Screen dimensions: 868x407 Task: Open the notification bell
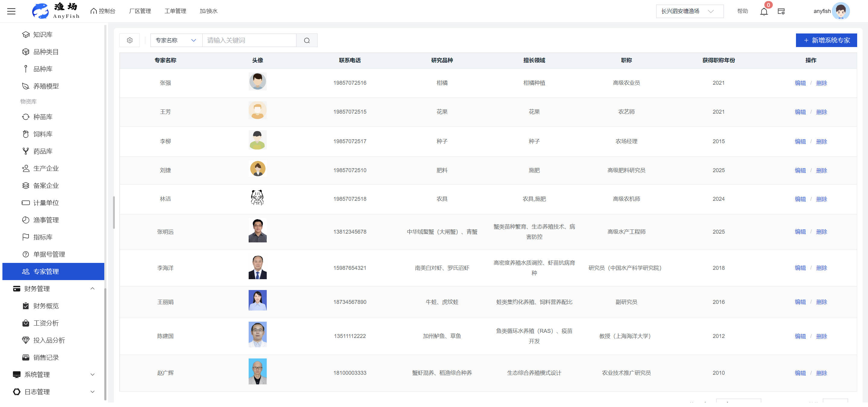click(x=763, y=12)
